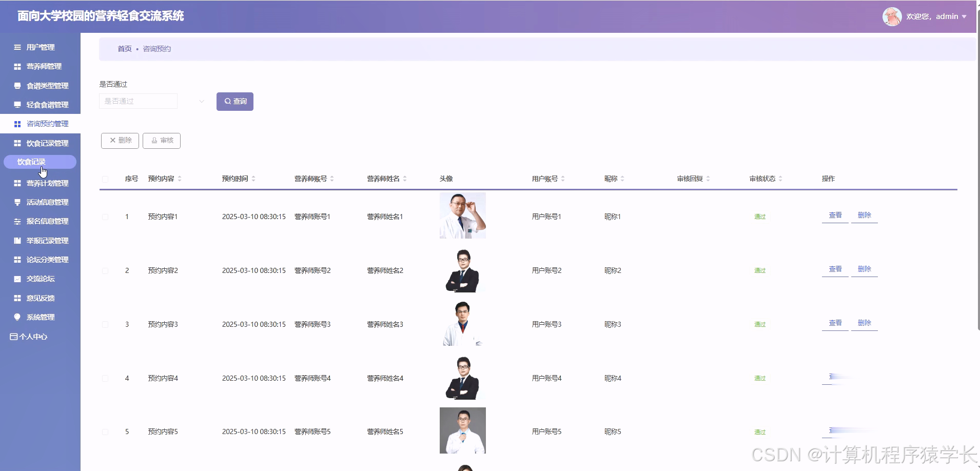
Task: Click the 审核 review button
Action: click(162, 141)
